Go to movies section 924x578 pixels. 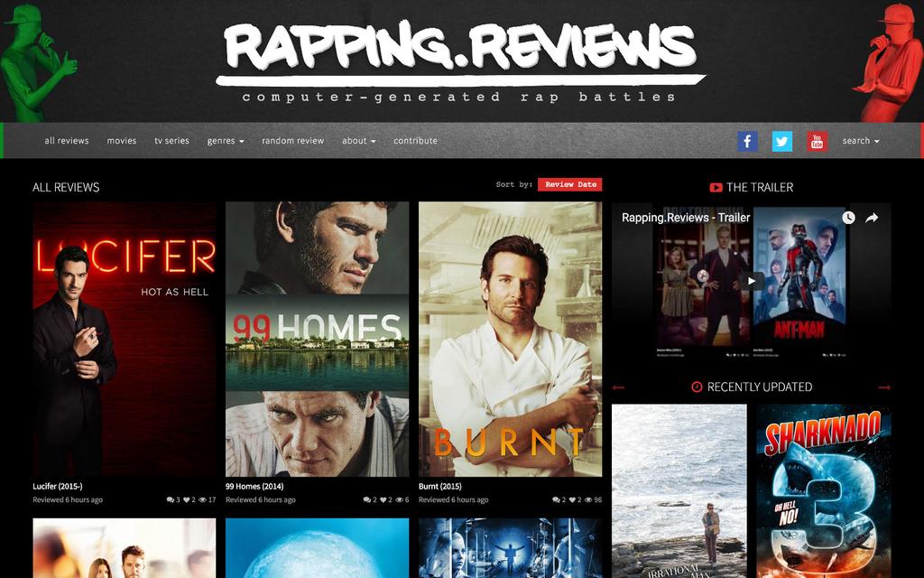122,141
